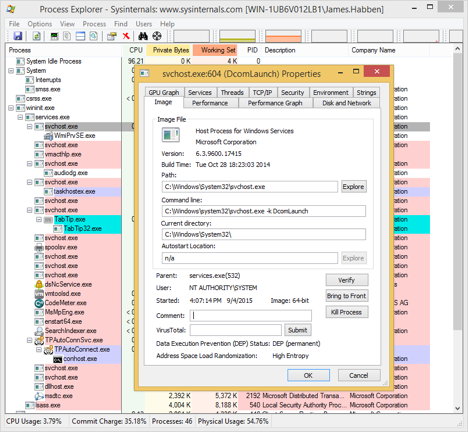Click the conhost.exe console icon
Image resolution: width=468 pixels, height=432 pixels.
(58, 359)
